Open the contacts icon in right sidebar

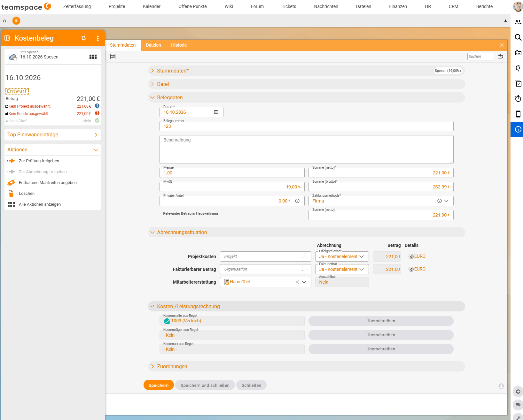point(518,22)
